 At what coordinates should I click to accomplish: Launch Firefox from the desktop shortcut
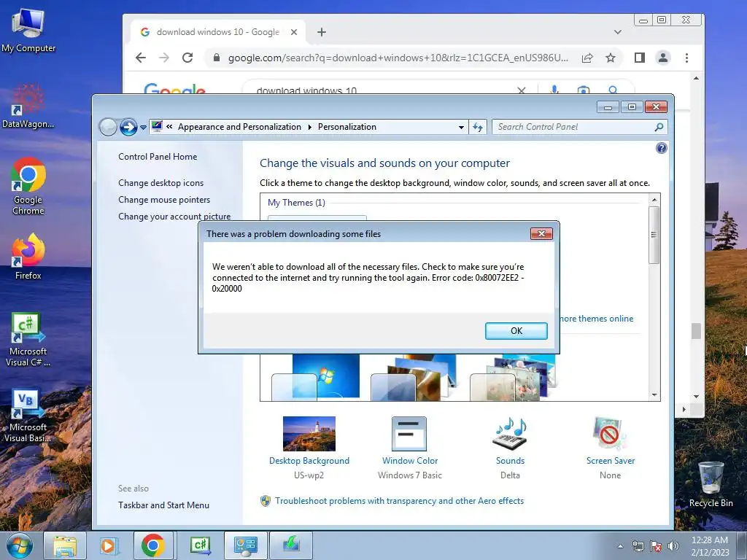point(28,256)
